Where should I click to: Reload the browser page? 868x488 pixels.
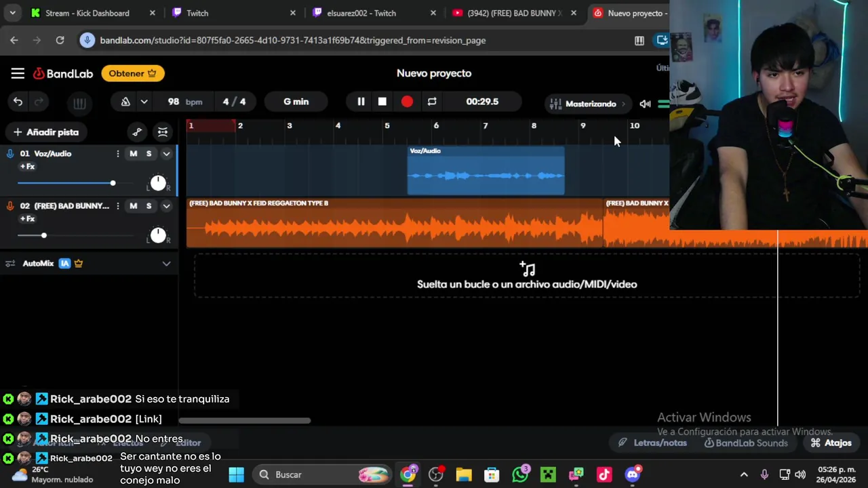(60, 41)
